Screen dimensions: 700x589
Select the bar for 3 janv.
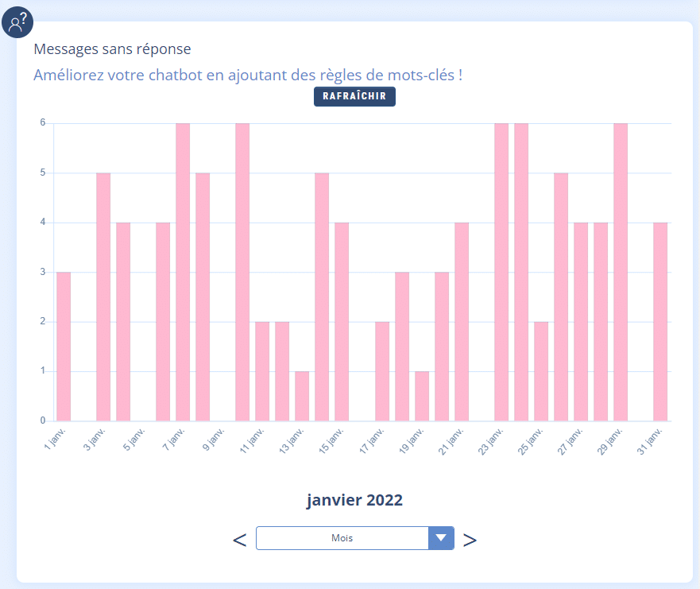click(103, 296)
